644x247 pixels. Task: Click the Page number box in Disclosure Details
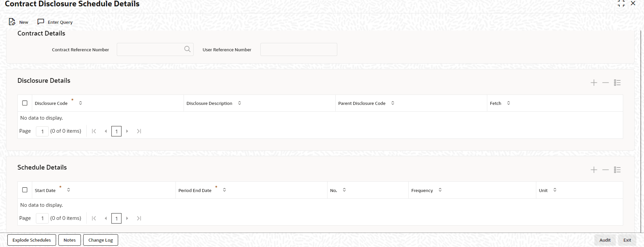click(42, 131)
